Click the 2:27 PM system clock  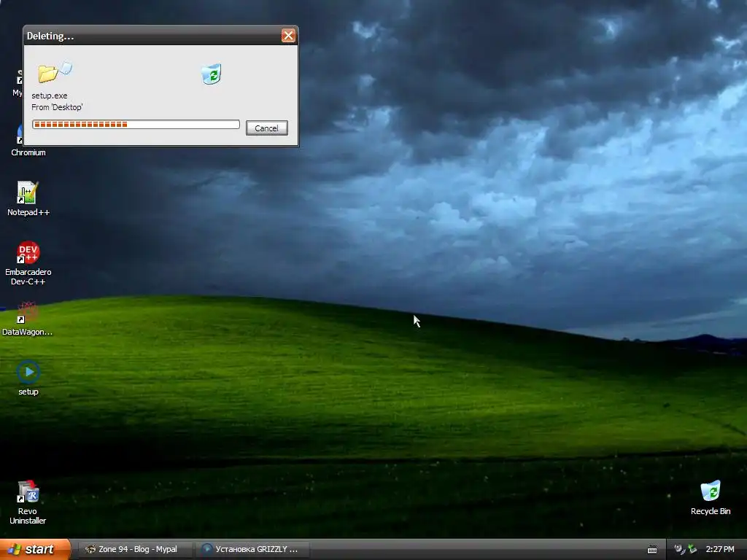click(720, 549)
